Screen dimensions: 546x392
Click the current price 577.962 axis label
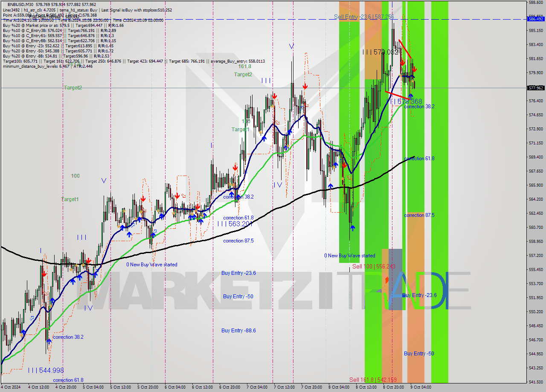(536, 88)
